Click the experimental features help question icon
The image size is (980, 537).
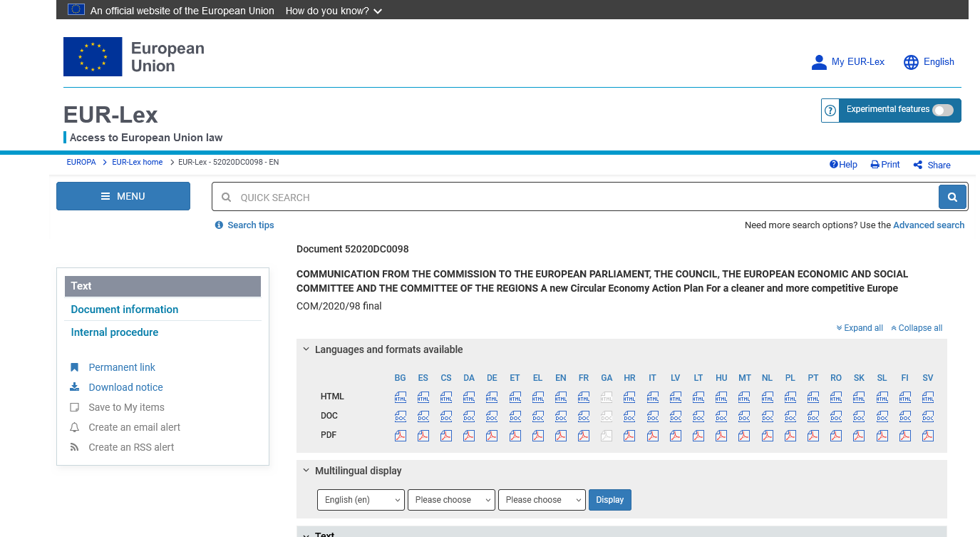point(830,111)
